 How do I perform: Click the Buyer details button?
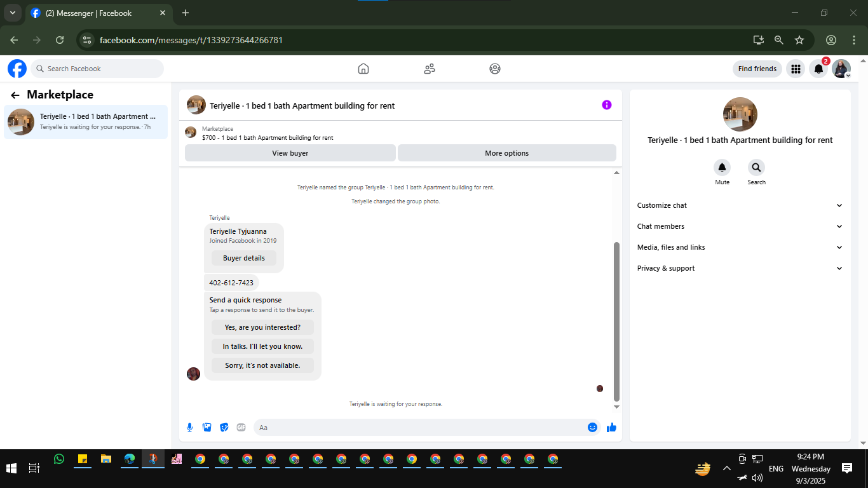point(244,258)
